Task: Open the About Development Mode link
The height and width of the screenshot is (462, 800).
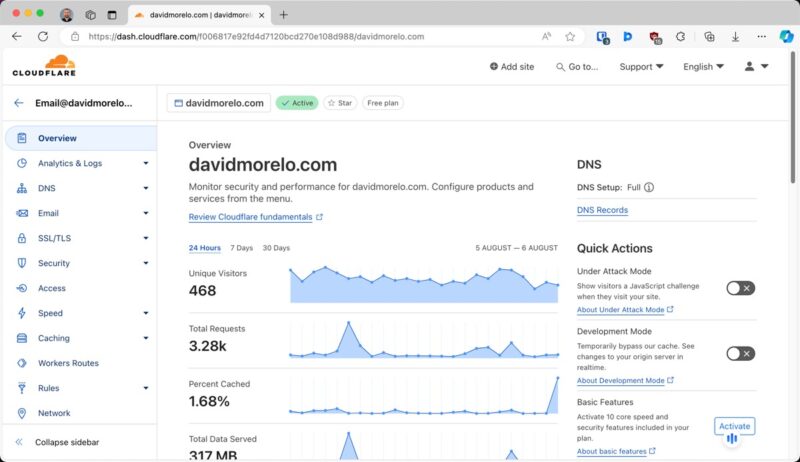Action: tap(625, 380)
